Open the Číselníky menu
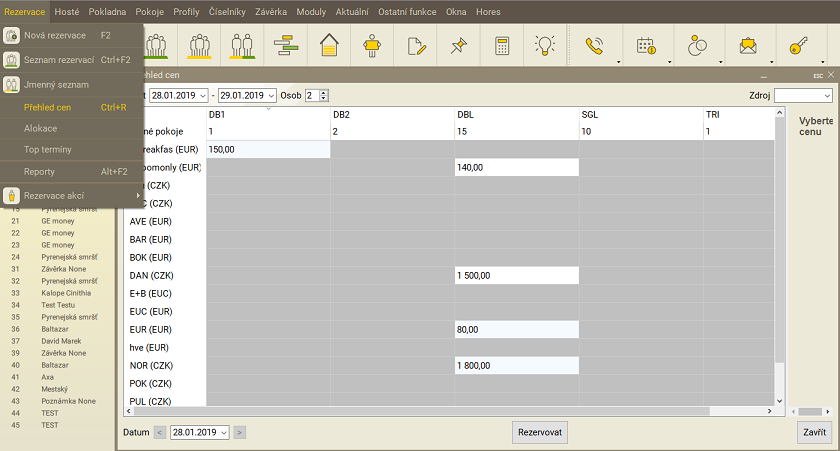This screenshot has width=840, height=451. [226, 11]
